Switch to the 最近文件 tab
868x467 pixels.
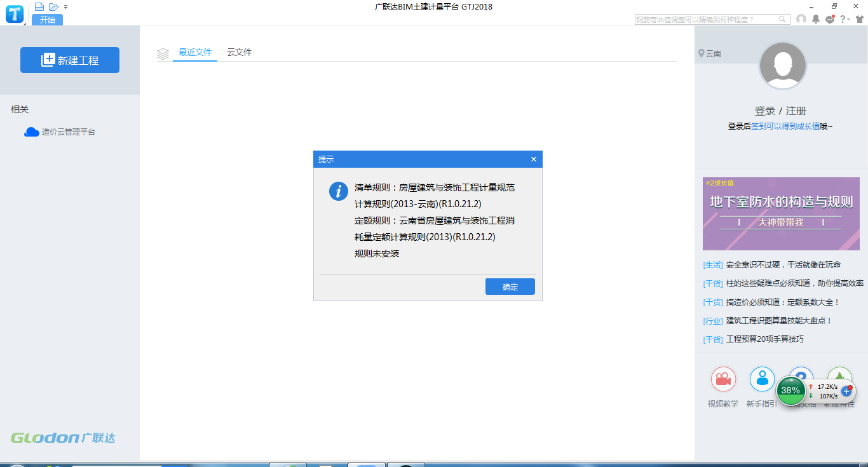click(195, 52)
